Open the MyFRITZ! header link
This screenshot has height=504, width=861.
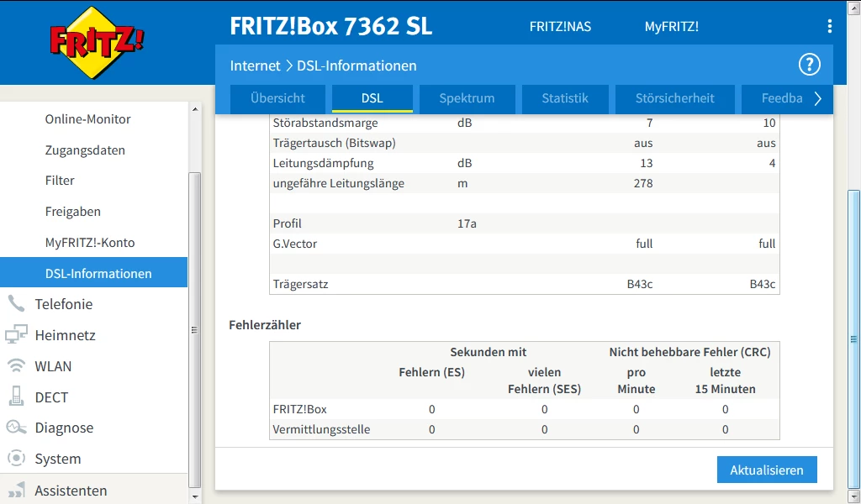(x=671, y=27)
